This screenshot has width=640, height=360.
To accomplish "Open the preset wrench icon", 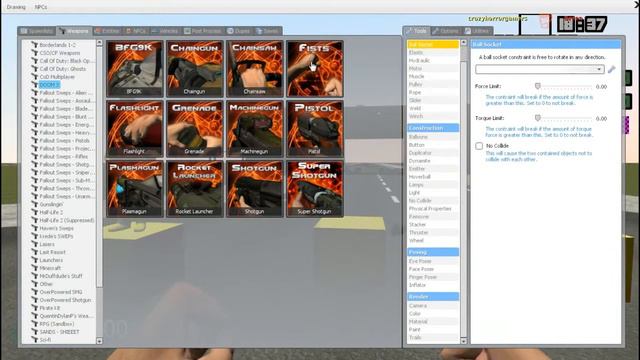I will click(611, 69).
